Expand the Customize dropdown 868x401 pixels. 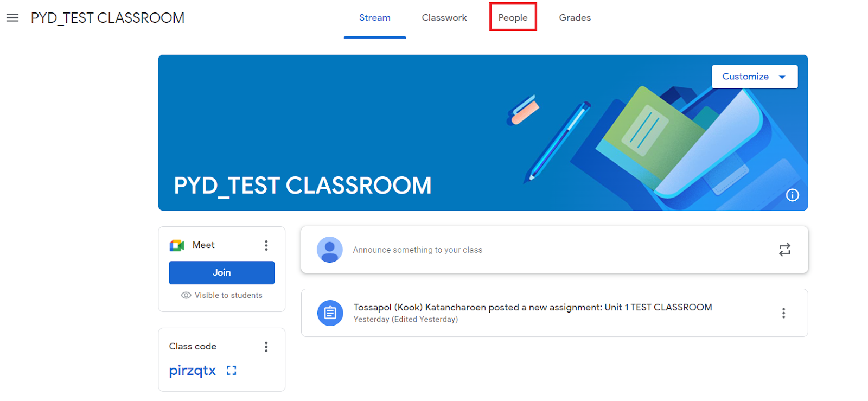[755, 77]
